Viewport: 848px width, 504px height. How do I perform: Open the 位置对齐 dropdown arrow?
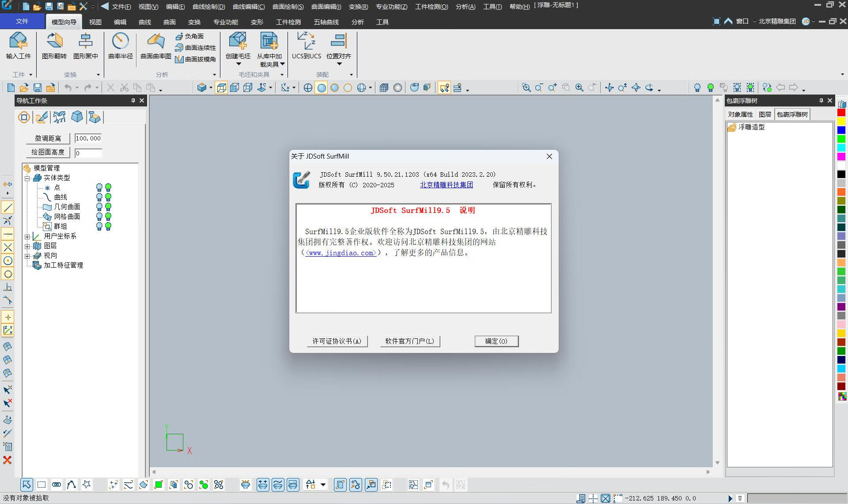339,64
